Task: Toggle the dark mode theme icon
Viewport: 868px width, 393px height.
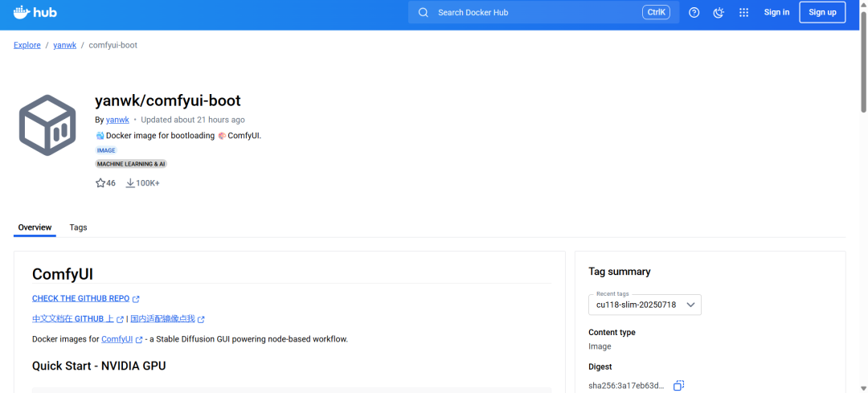Action: coord(719,13)
